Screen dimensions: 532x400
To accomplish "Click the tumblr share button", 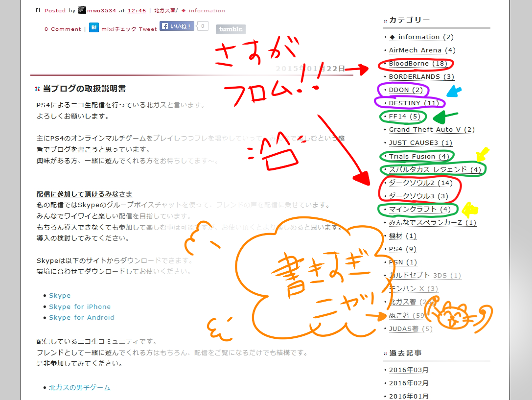I will (x=231, y=29).
